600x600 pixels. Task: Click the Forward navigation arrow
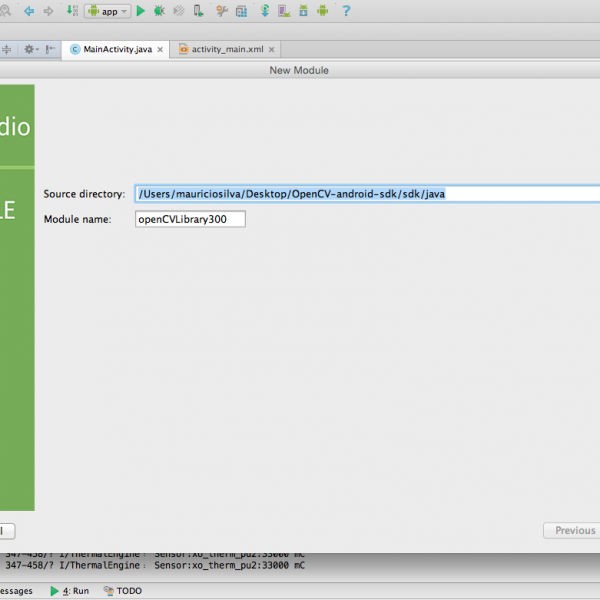point(49,11)
